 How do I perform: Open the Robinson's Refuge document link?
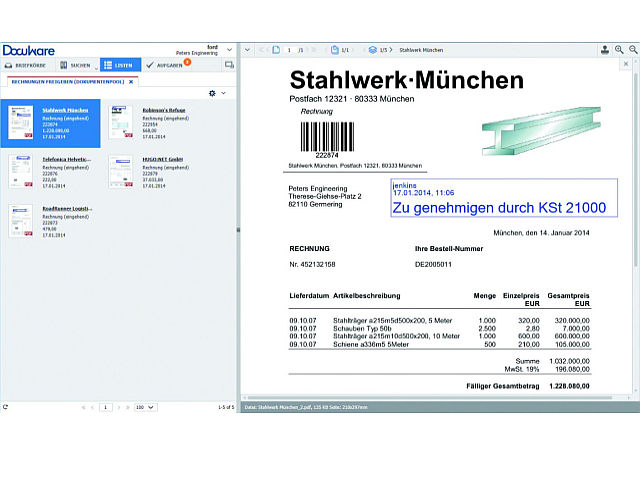coord(164,110)
